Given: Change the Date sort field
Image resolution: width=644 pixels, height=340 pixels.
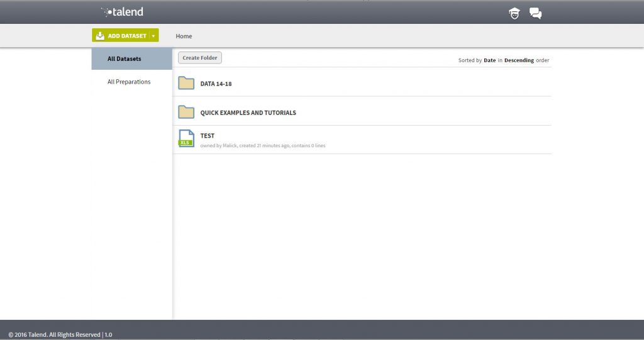Looking at the screenshot, I should 489,60.
